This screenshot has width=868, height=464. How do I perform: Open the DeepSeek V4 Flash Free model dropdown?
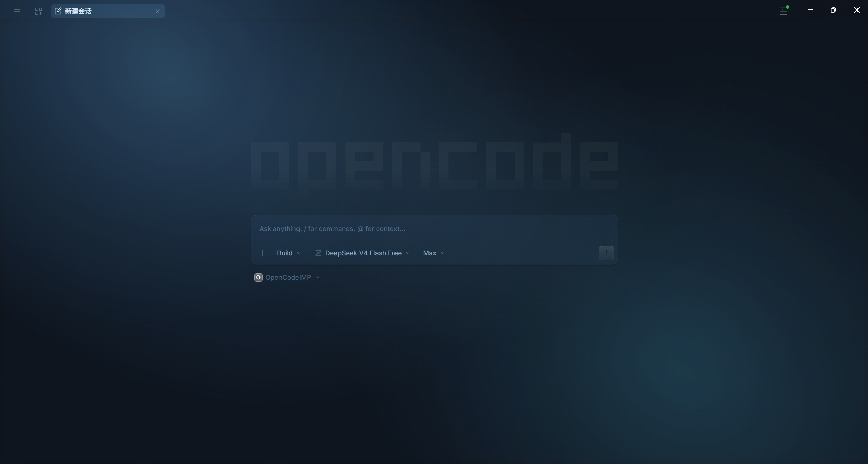(x=362, y=253)
